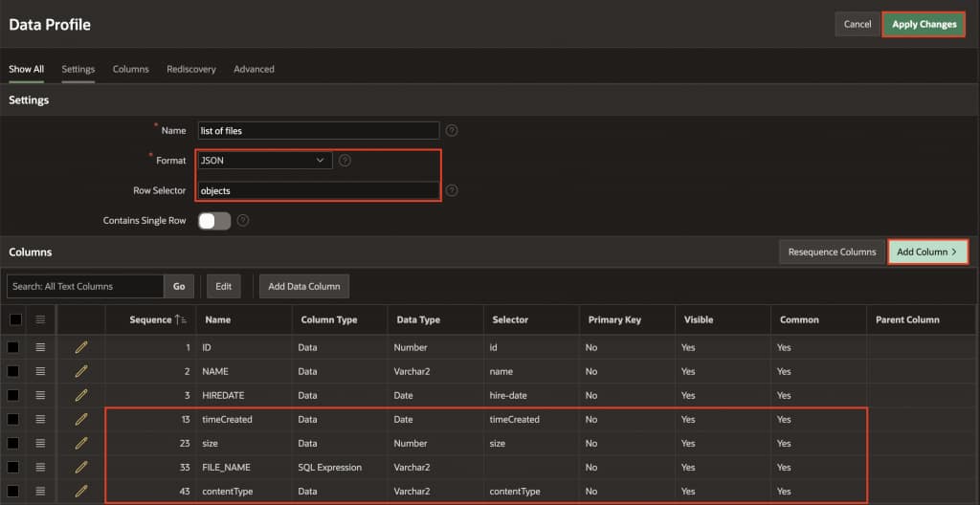
Task: Click the Row Selector input field
Action: (317, 190)
